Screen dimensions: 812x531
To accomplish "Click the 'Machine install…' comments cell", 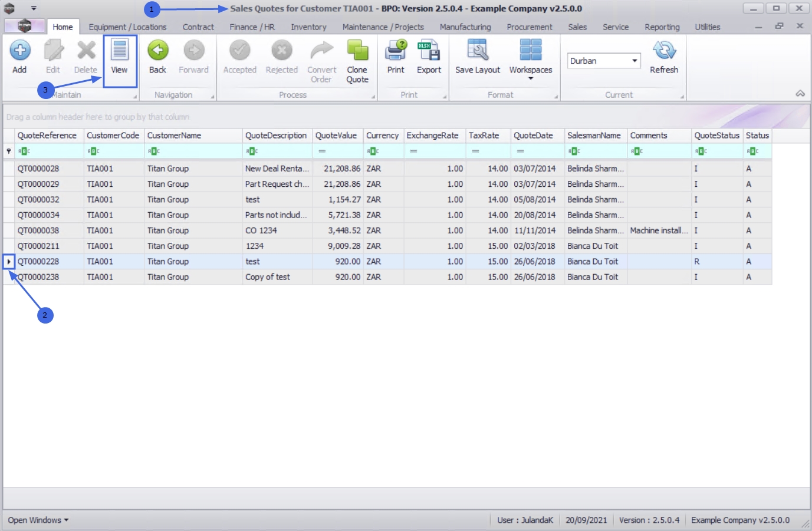I will [659, 230].
